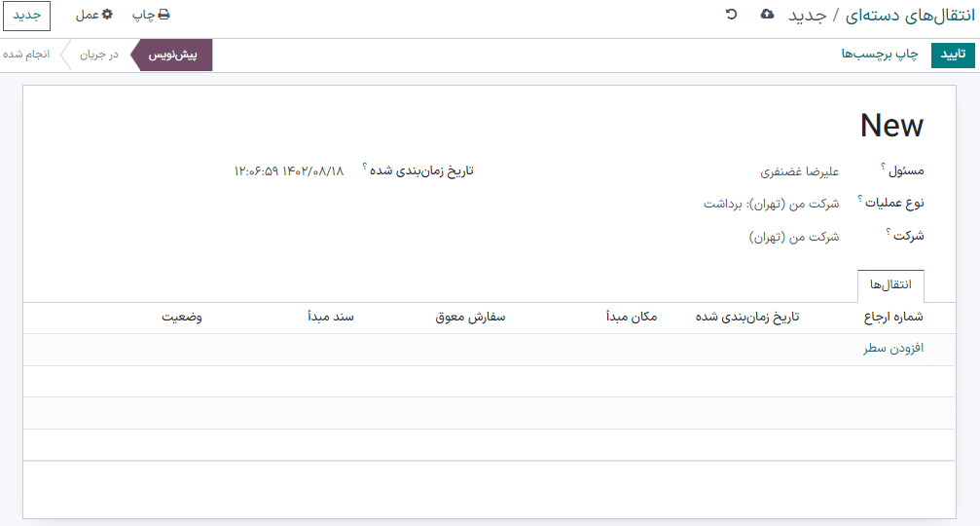Select the پیش‌نویس draft status stage
The height and width of the screenshot is (526, 980).
click(x=172, y=55)
